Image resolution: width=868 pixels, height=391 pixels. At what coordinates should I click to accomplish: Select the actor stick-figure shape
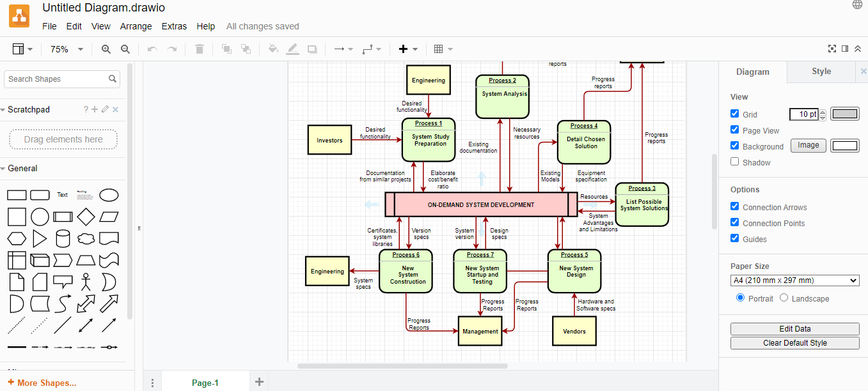click(x=86, y=282)
